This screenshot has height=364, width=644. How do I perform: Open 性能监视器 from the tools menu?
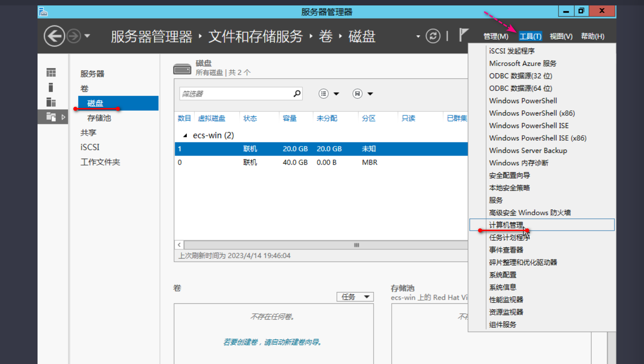point(506,300)
